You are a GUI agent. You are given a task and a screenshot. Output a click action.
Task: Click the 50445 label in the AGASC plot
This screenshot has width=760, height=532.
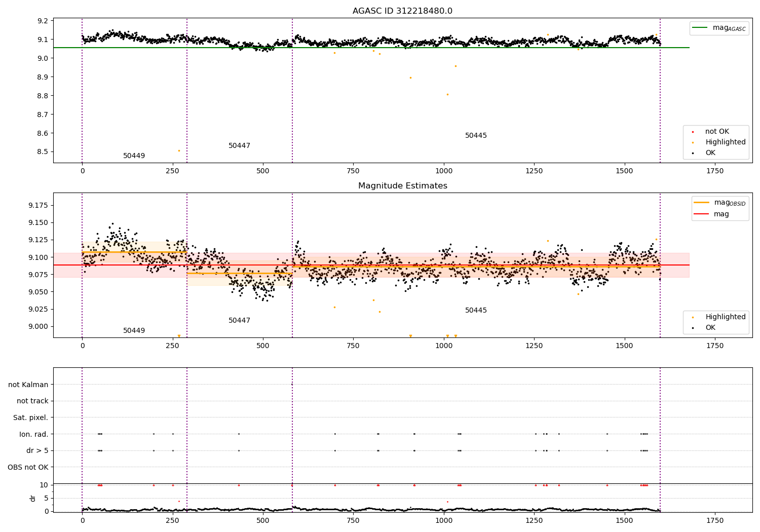pyautogui.click(x=476, y=136)
